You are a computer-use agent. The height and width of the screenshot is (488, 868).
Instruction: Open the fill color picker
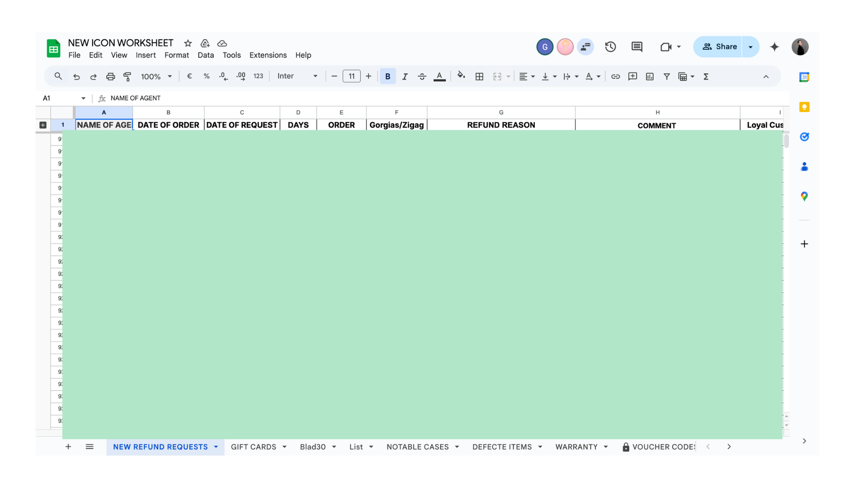click(461, 76)
